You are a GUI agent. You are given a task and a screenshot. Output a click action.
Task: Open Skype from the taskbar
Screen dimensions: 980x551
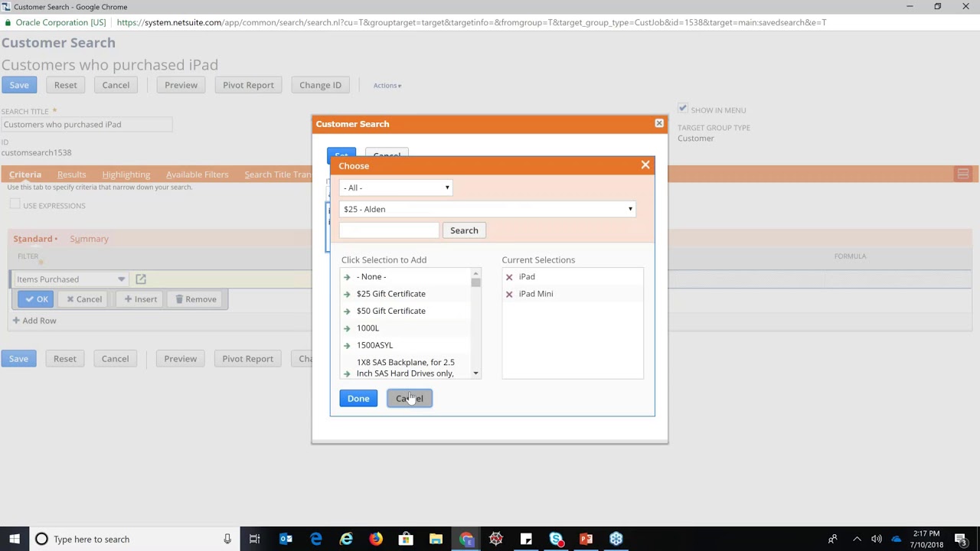[556, 539]
